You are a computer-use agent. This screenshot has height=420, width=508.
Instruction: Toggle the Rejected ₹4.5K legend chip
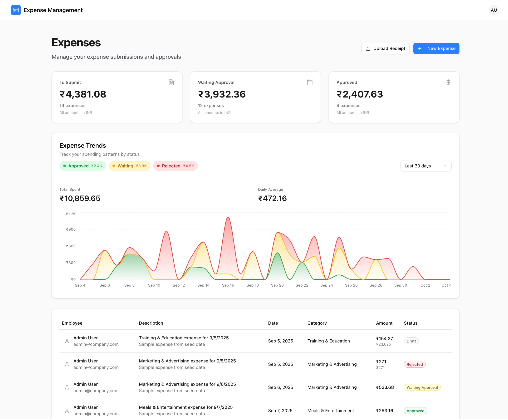(x=175, y=166)
